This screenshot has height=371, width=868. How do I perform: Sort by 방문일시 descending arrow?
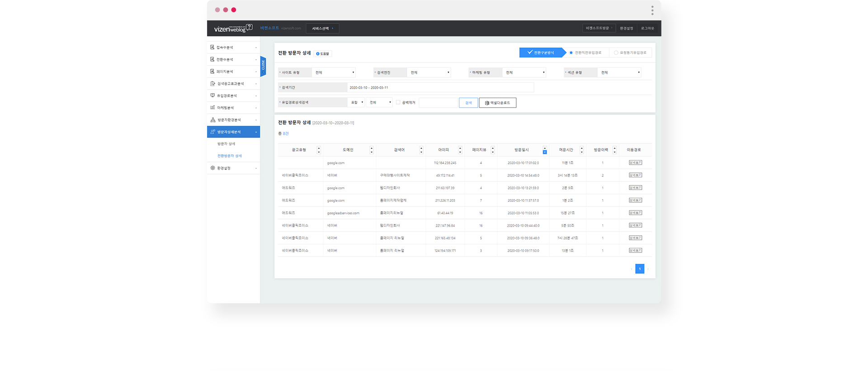tap(545, 152)
